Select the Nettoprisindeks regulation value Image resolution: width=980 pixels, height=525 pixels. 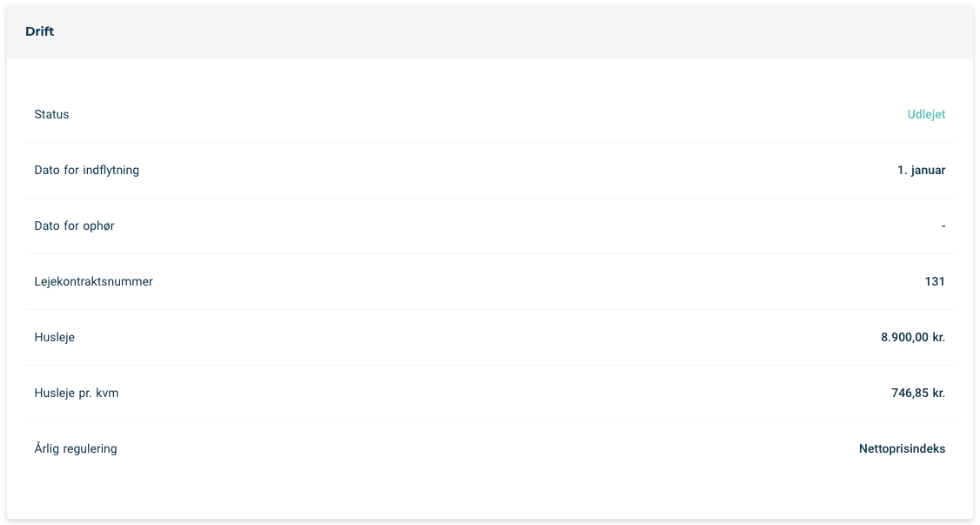coord(902,448)
